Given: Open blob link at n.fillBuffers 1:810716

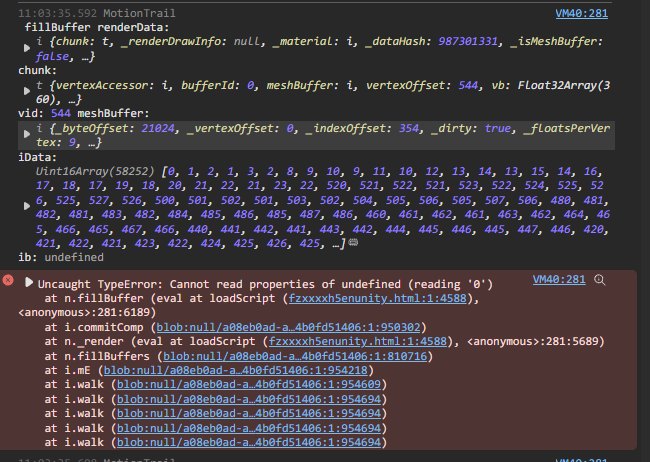Looking at the screenshot, I should (x=295, y=356).
